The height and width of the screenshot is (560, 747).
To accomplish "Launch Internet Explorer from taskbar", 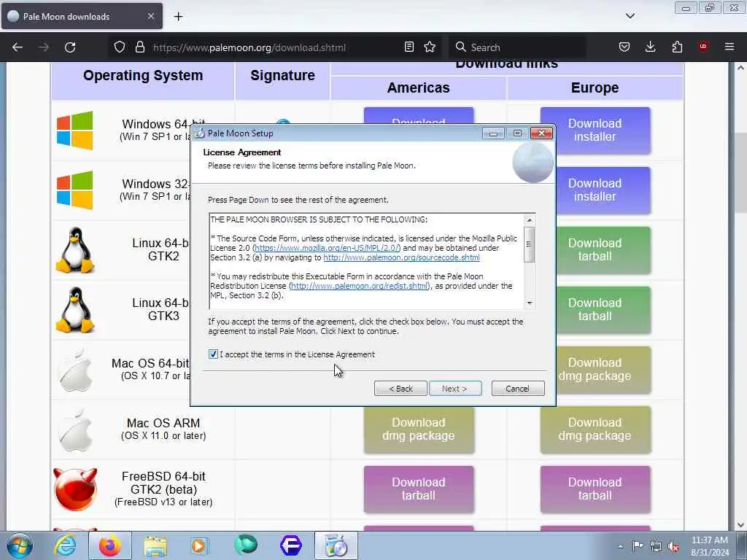I will tap(64, 545).
